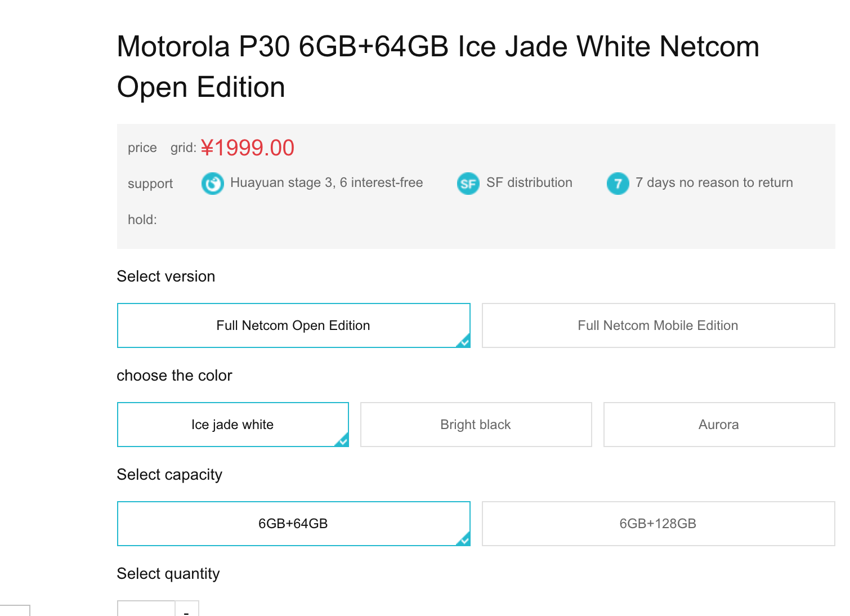This screenshot has width=850, height=616.
Task: Click the ¥1999.00 price text
Action: click(x=248, y=148)
